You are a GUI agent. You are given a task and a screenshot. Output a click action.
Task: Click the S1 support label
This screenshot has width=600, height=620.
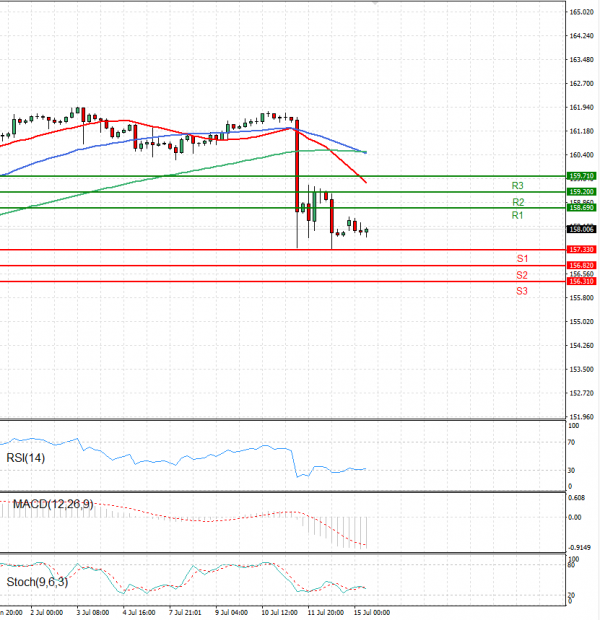coord(522,259)
